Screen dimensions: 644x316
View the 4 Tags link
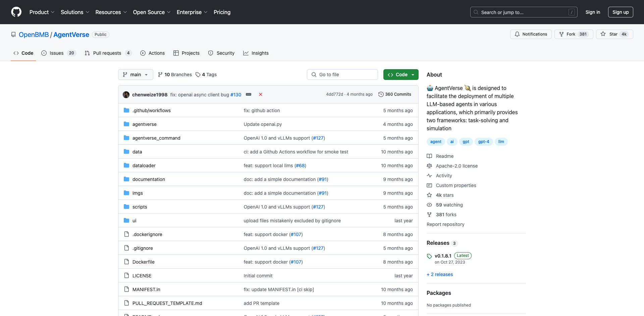click(x=206, y=75)
